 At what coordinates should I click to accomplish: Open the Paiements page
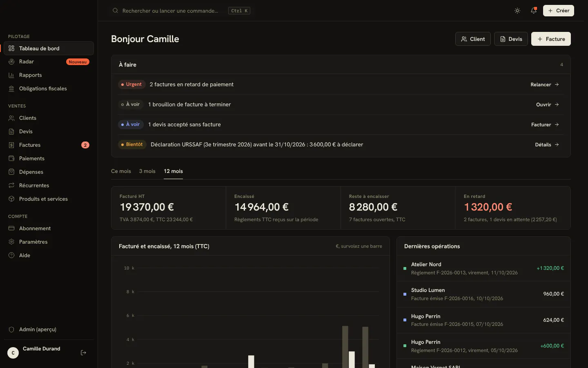pyautogui.click(x=49, y=159)
